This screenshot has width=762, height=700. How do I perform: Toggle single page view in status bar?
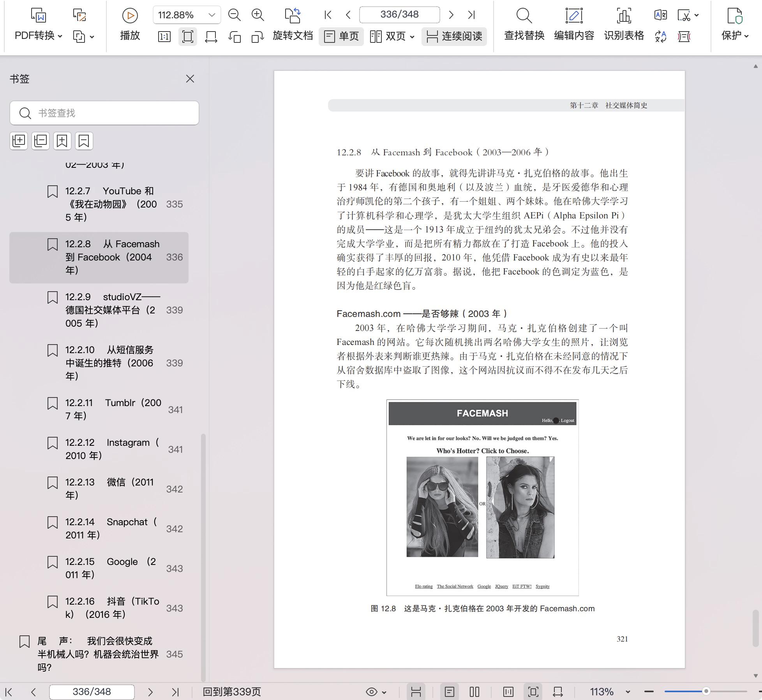449,692
